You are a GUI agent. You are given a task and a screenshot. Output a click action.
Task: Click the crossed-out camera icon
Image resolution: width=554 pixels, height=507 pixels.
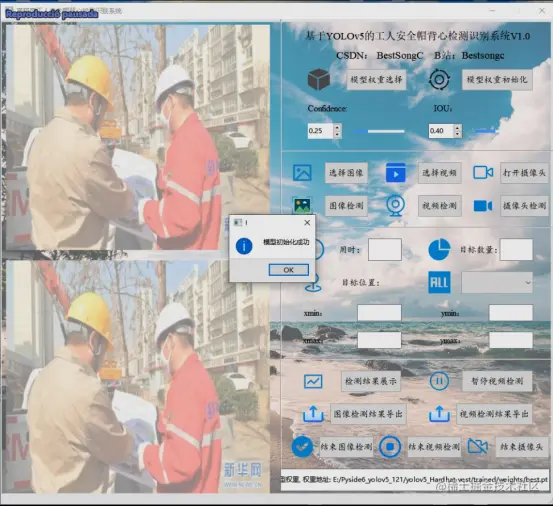point(478,447)
